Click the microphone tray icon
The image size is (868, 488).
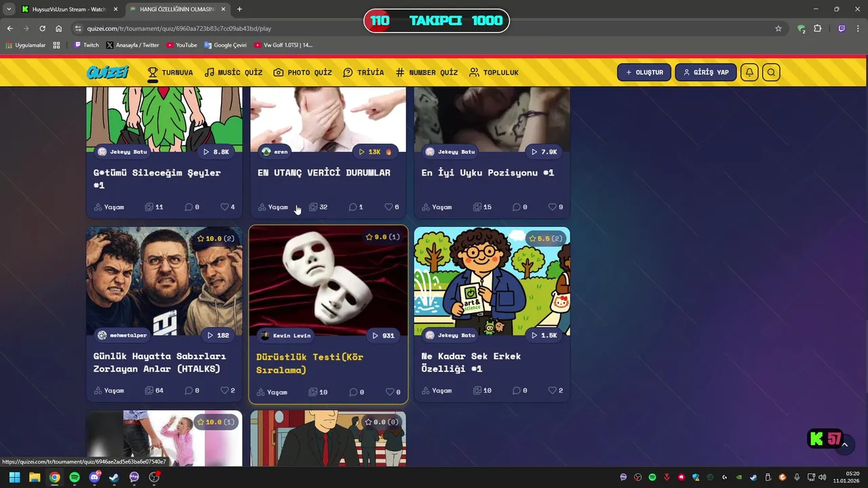point(797,477)
